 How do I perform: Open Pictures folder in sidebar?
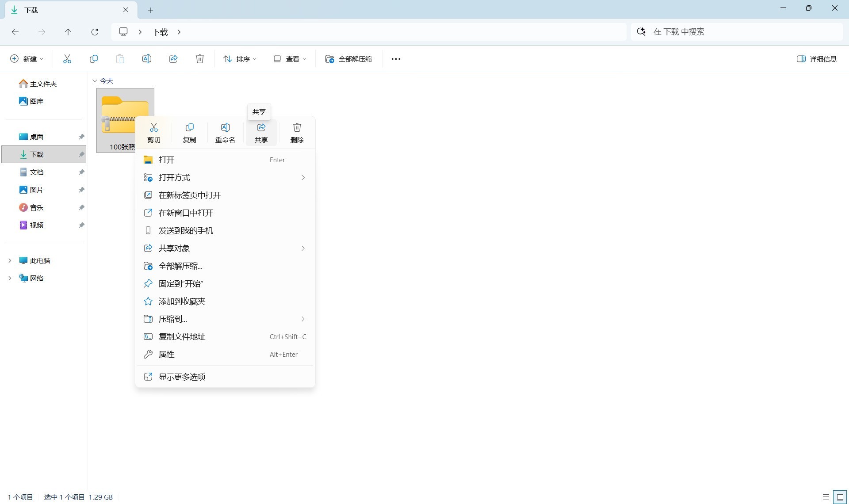click(x=37, y=190)
